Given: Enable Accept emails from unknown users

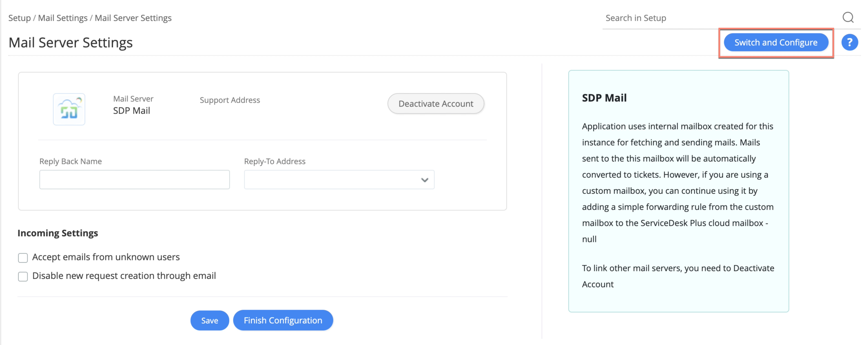Looking at the screenshot, I should pyautogui.click(x=23, y=258).
